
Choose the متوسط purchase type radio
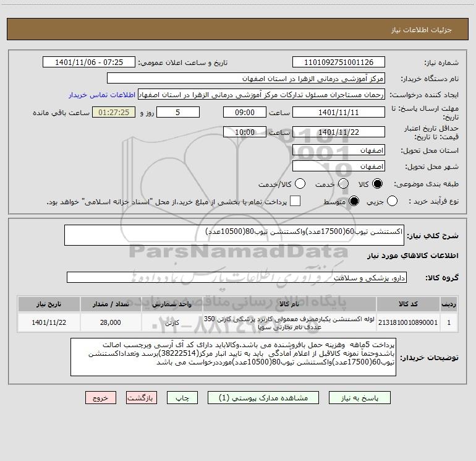(354, 201)
